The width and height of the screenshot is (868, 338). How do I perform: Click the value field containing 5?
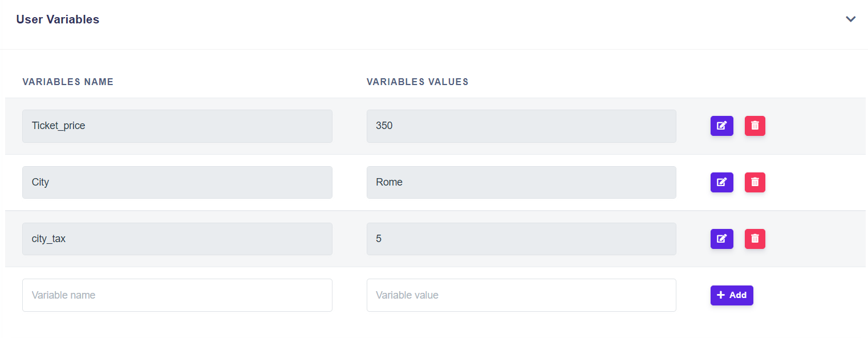pyautogui.click(x=521, y=239)
